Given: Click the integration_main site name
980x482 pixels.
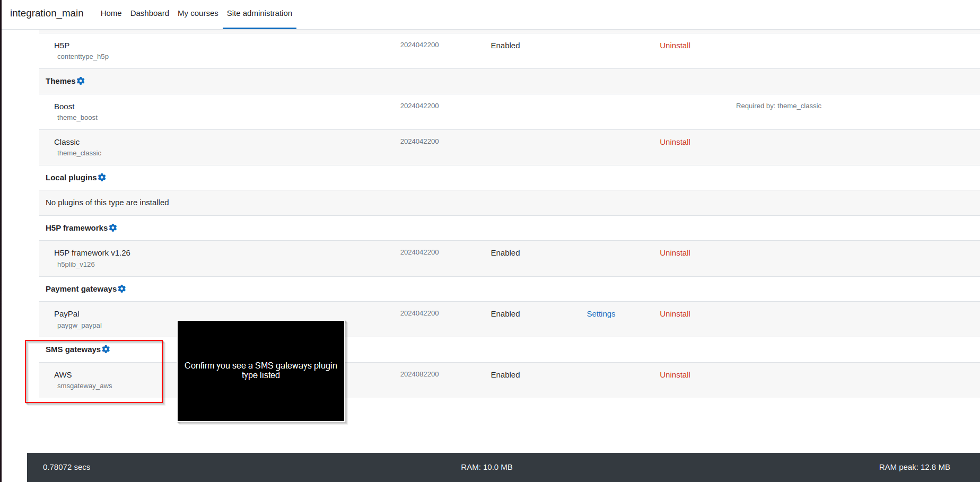Looking at the screenshot, I should (x=47, y=13).
